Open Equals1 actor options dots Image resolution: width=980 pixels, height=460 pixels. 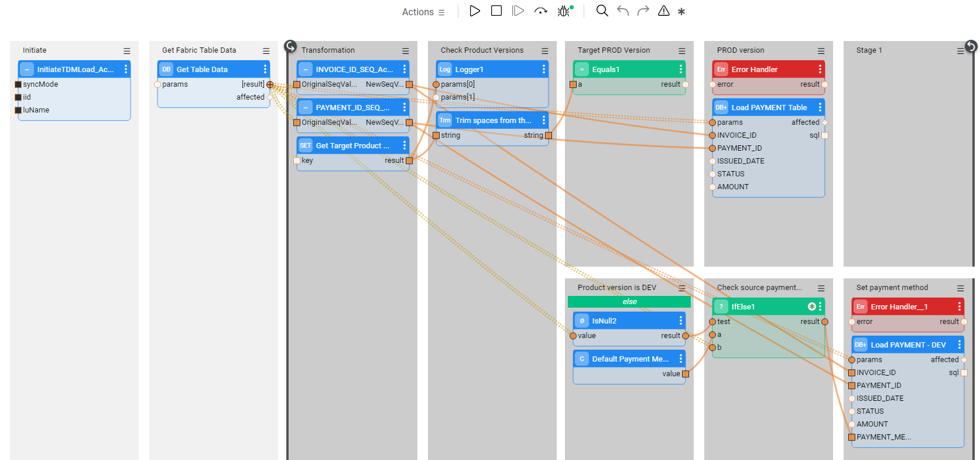681,69
